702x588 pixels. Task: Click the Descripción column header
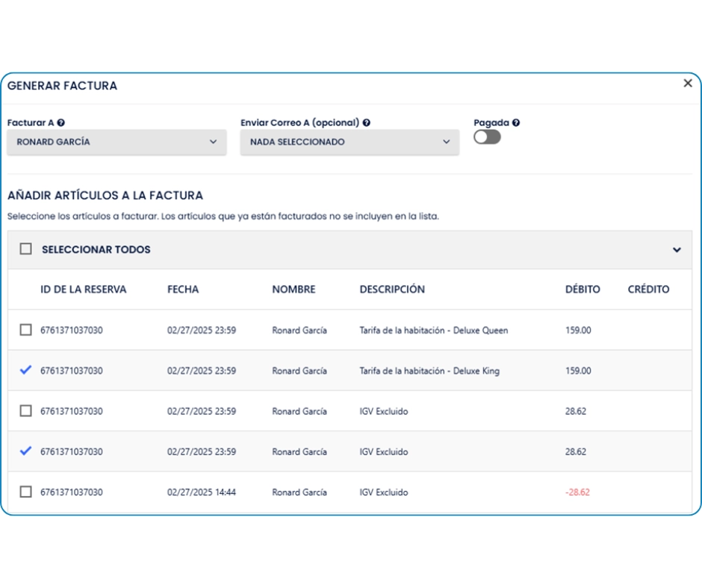[x=392, y=290]
